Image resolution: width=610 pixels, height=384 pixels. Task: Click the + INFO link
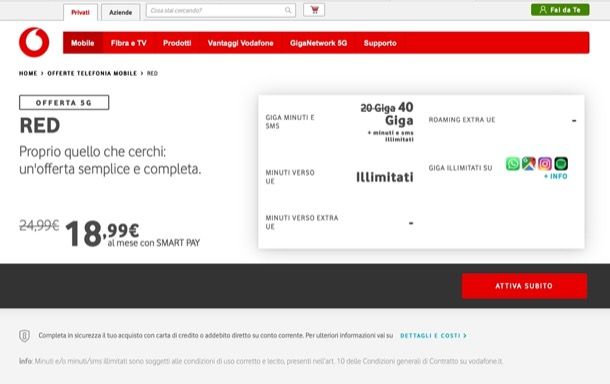(556, 176)
